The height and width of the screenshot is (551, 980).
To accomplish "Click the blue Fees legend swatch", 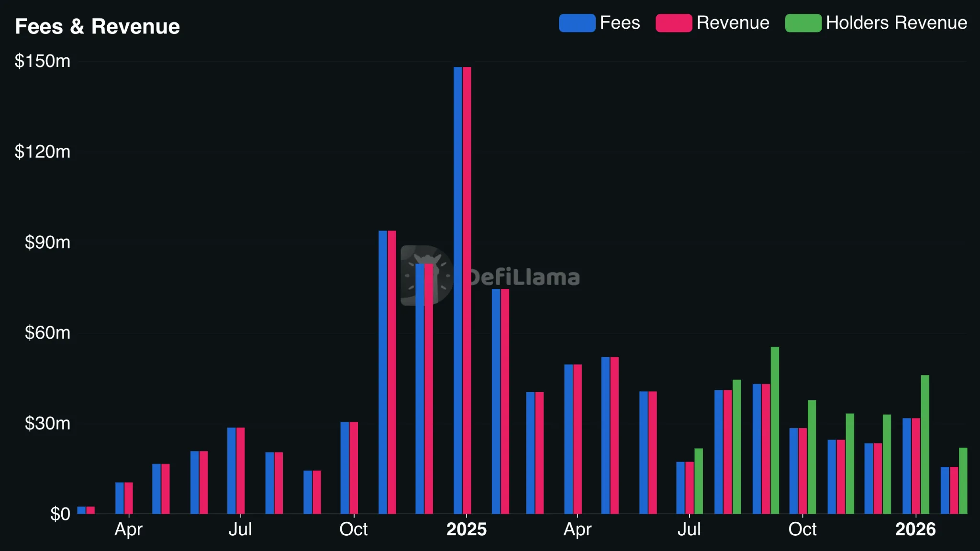I will tap(577, 23).
